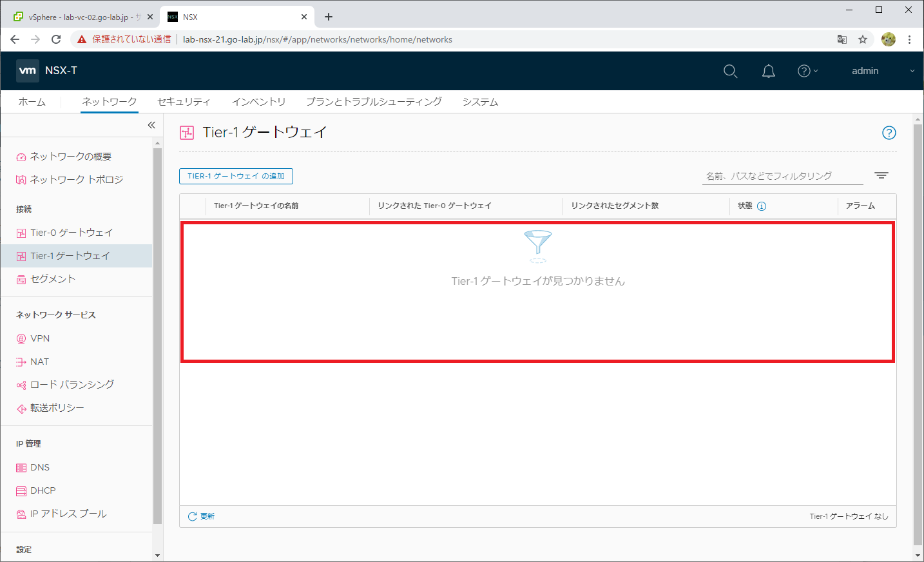Open the search magnifier in NSX-T header
The height and width of the screenshot is (562, 924).
point(730,71)
